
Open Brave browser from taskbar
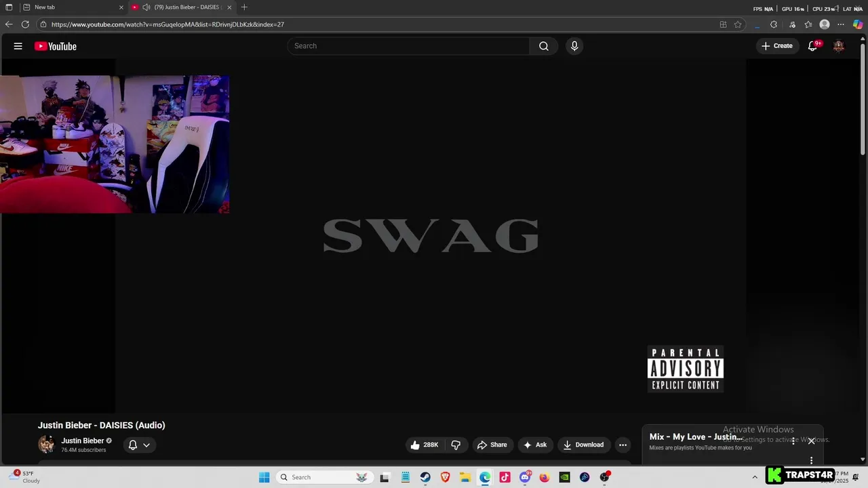point(445,477)
